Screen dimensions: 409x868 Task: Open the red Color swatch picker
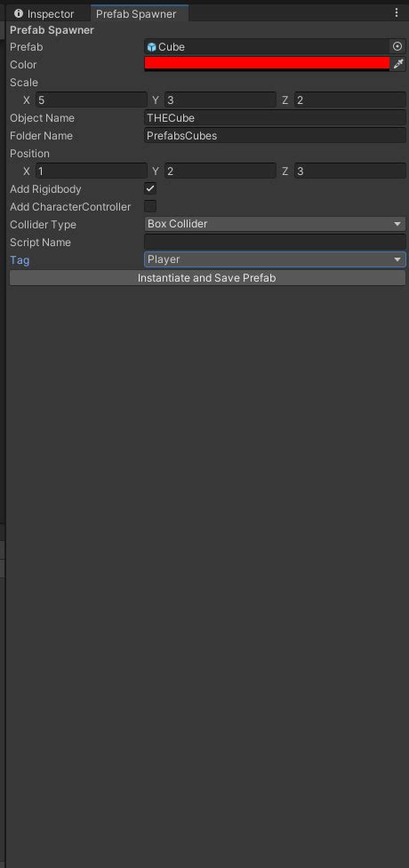click(x=267, y=64)
